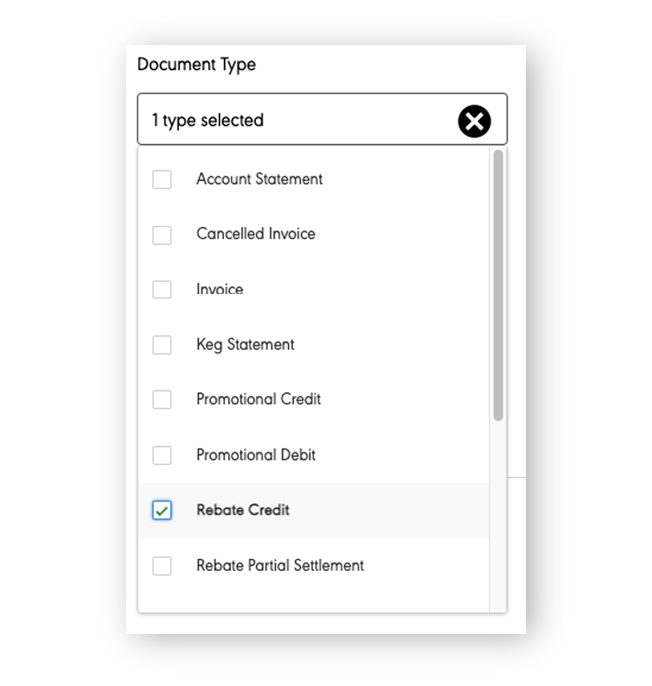Enable the Invoice checkbox
This screenshot has height=686, width=652.
tap(161, 290)
